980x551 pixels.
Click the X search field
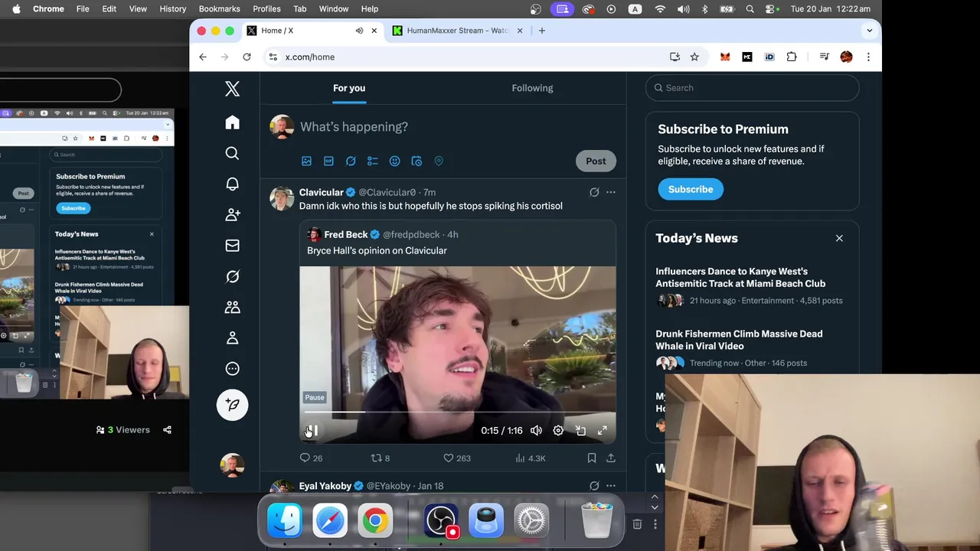tap(752, 88)
